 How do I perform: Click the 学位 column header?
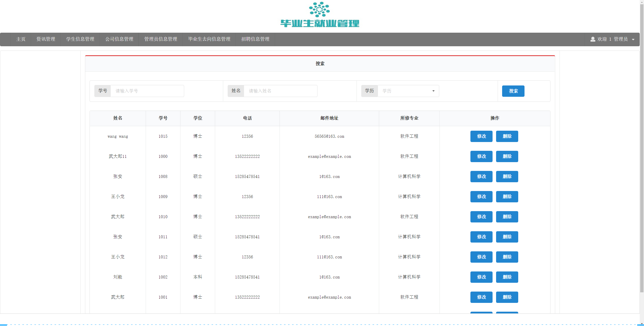(x=198, y=118)
